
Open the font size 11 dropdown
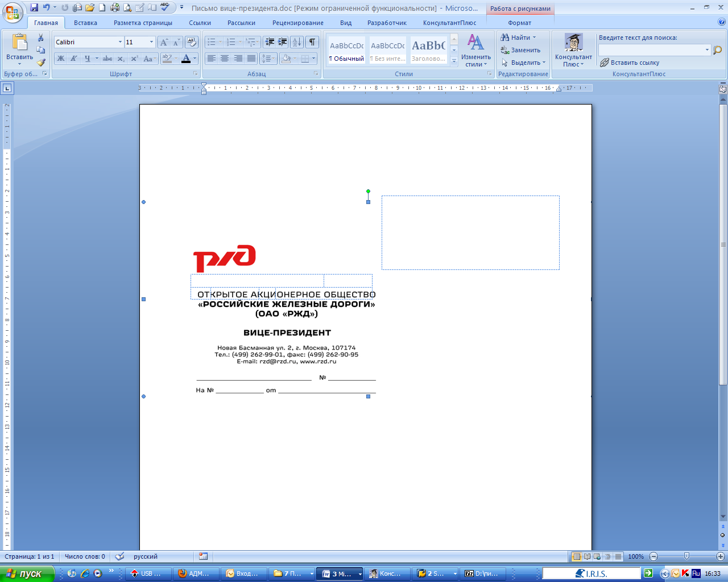coord(151,42)
